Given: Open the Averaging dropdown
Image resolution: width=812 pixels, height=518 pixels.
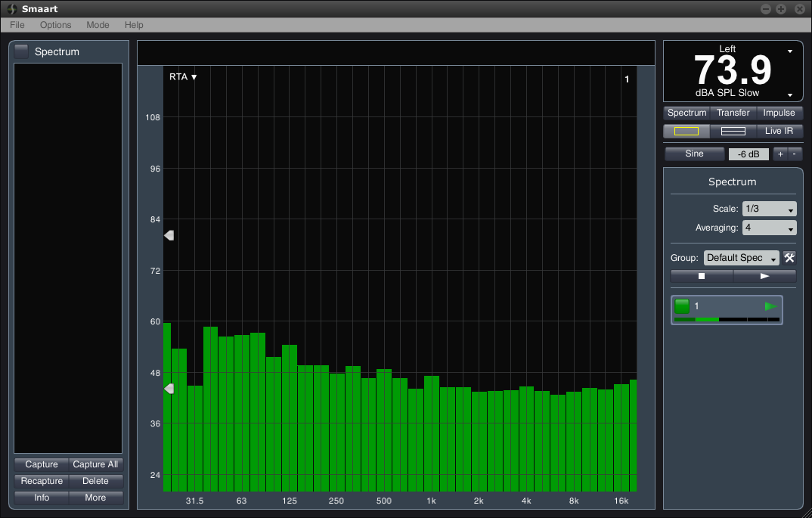Looking at the screenshot, I should [769, 228].
